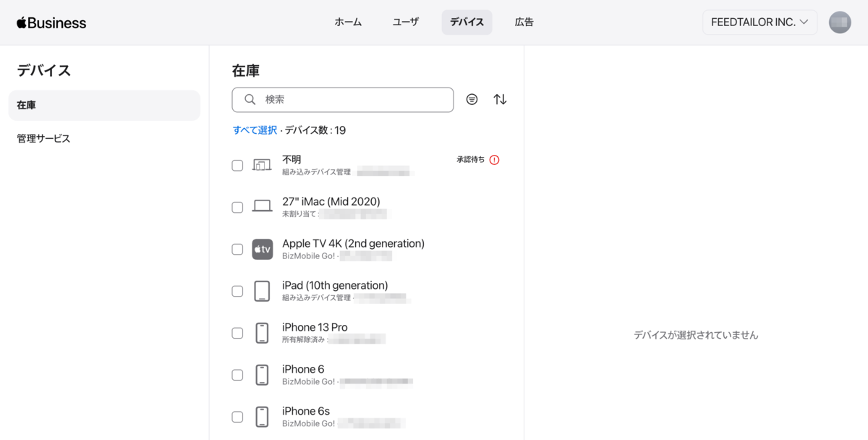The image size is (868, 440).
Task: Click the 27" iMac laptop icon
Action: [262, 208]
